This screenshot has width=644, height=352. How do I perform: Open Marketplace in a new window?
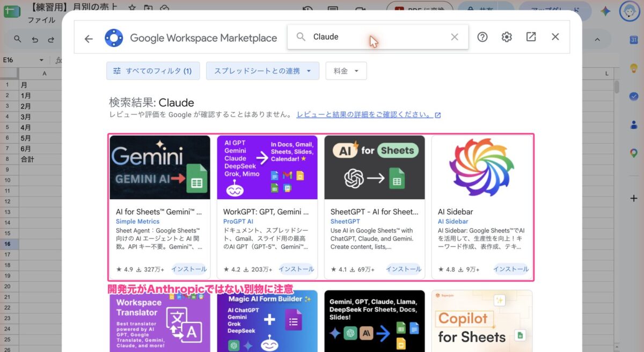click(531, 37)
